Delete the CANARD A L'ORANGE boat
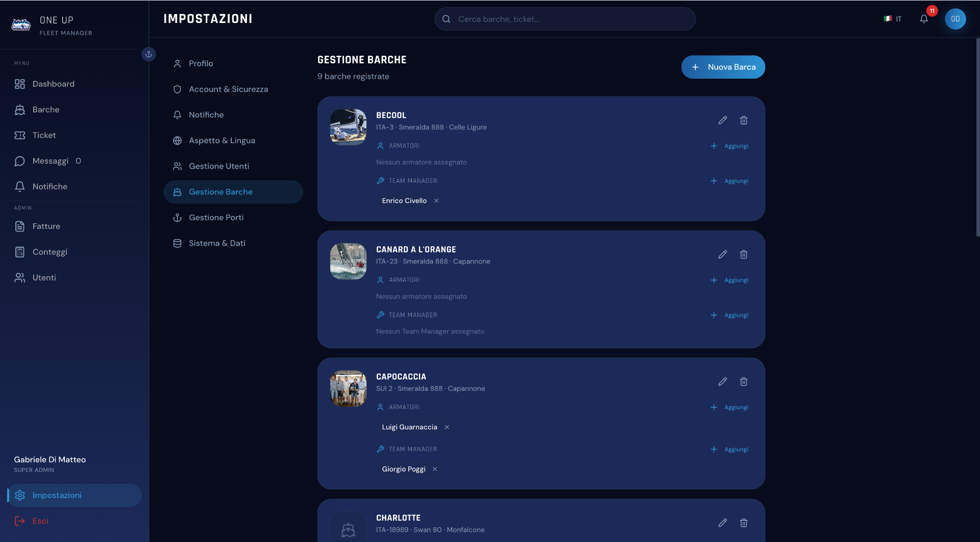Screen dimensions: 980x542 click(744, 254)
